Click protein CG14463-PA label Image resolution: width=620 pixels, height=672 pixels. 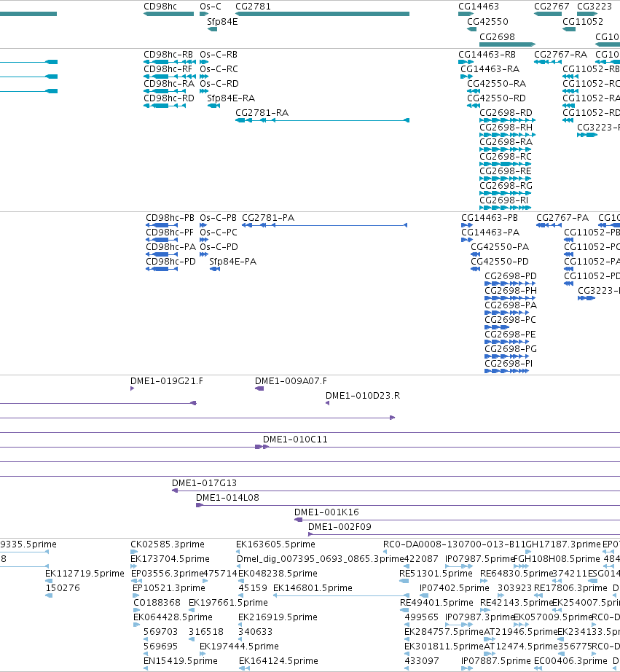[490, 233]
